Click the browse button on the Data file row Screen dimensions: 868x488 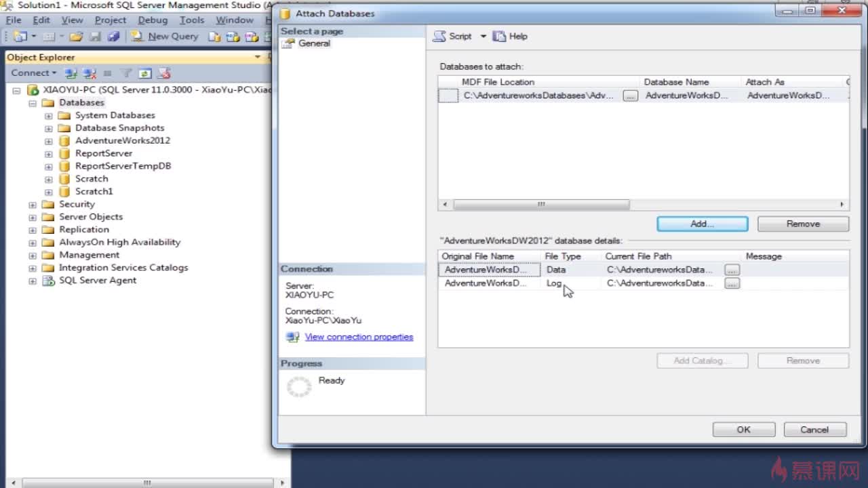pos(732,270)
